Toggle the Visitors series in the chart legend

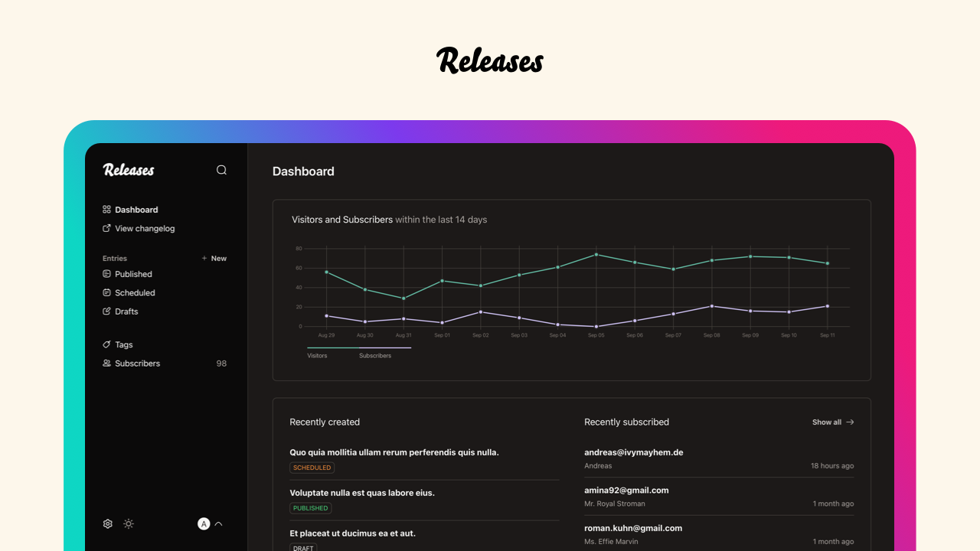[x=317, y=355]
